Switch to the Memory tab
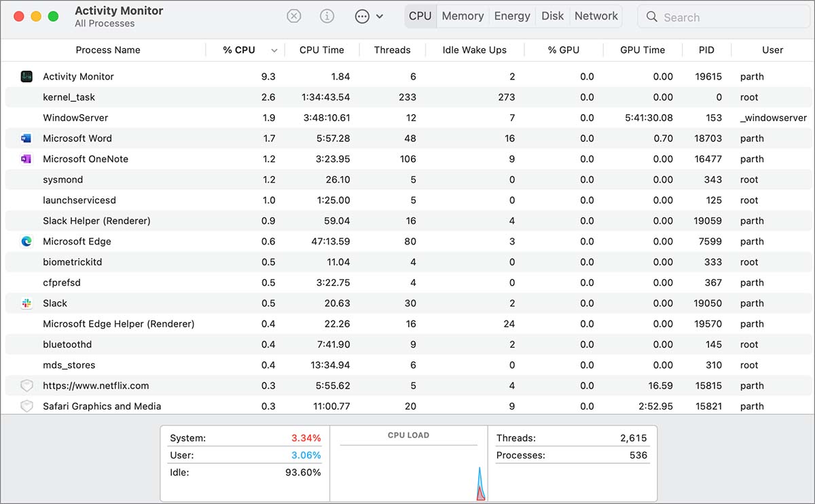 point(463,16)
